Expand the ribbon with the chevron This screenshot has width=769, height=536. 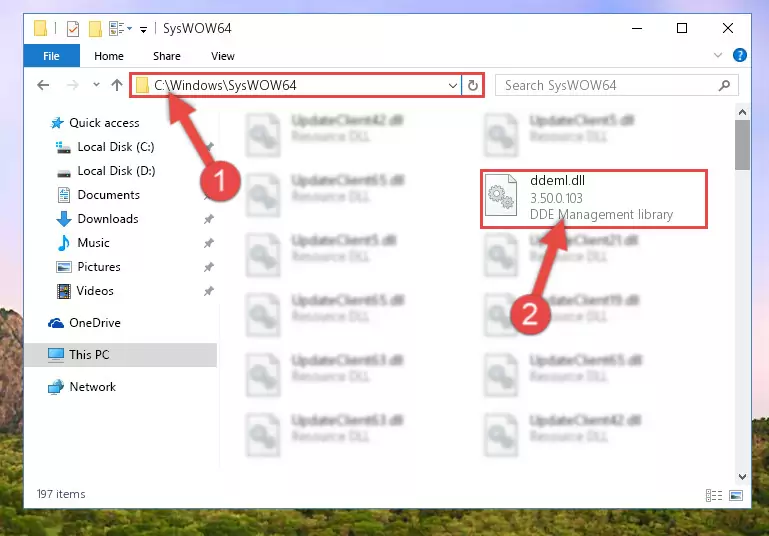click(x=718, y=55)
